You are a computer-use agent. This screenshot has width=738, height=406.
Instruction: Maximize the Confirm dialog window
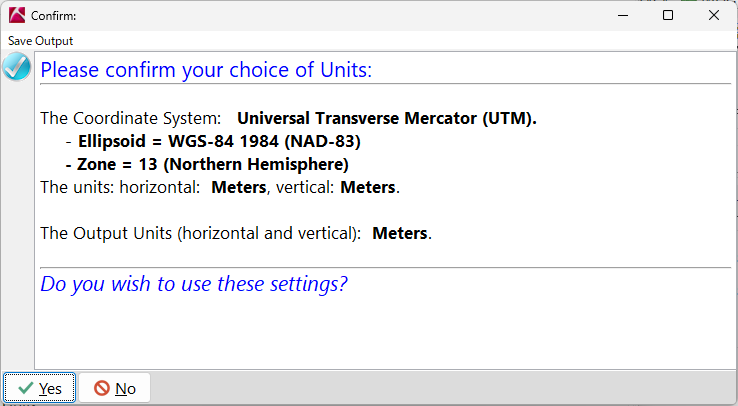pos(667,16)
